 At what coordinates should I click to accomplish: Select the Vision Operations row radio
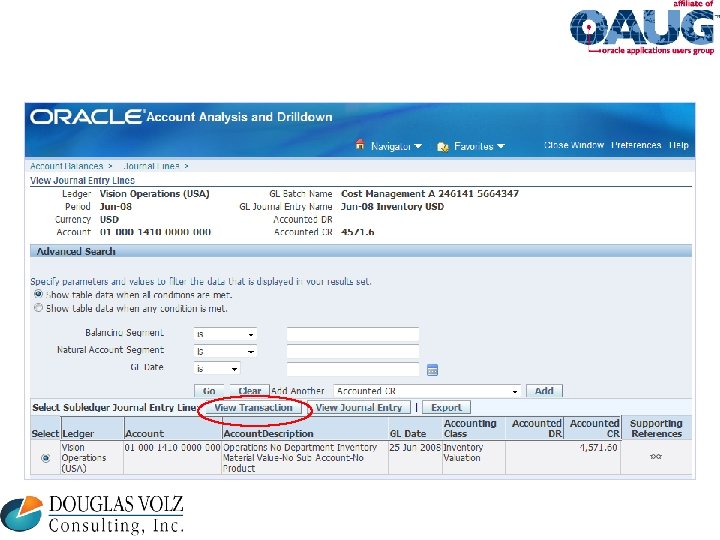point(45,458)
